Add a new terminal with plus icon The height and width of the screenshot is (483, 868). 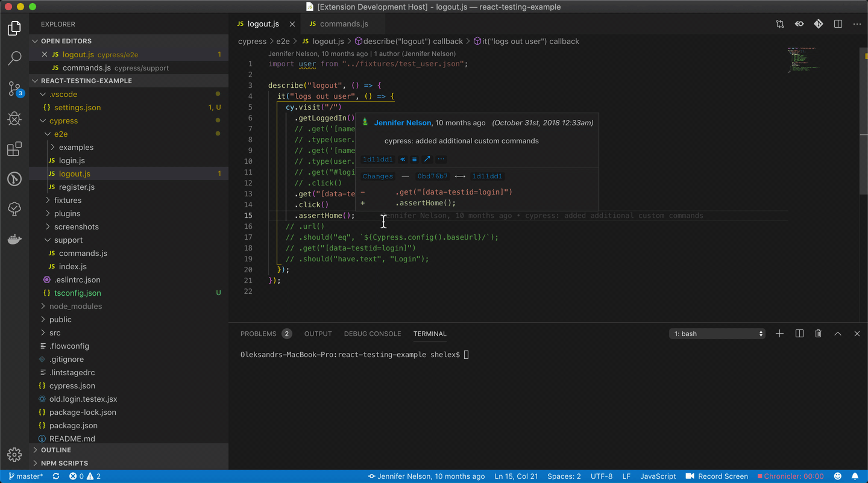779,334
